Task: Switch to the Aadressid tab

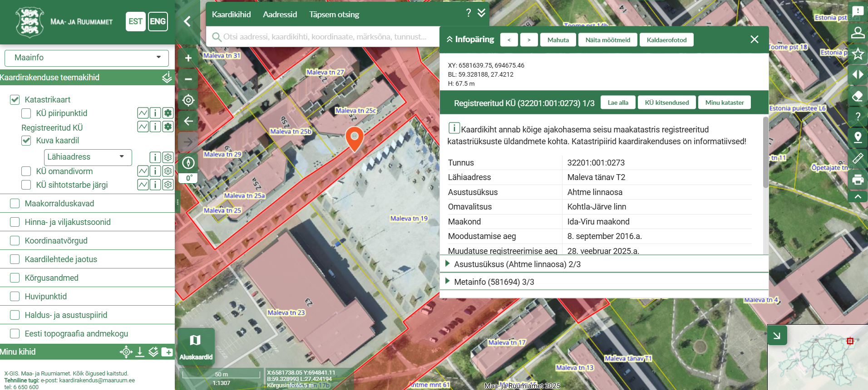Action: coord(280,15)
